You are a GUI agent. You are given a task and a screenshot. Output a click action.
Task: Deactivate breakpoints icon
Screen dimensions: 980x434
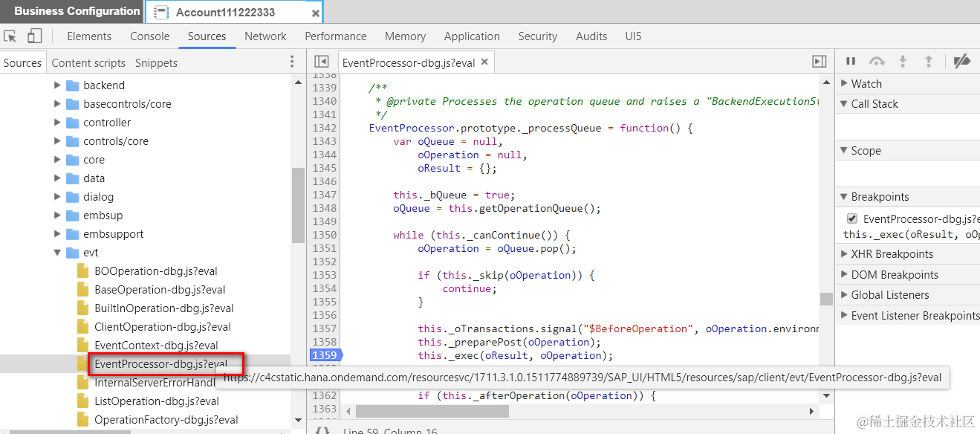click(961, 62)
